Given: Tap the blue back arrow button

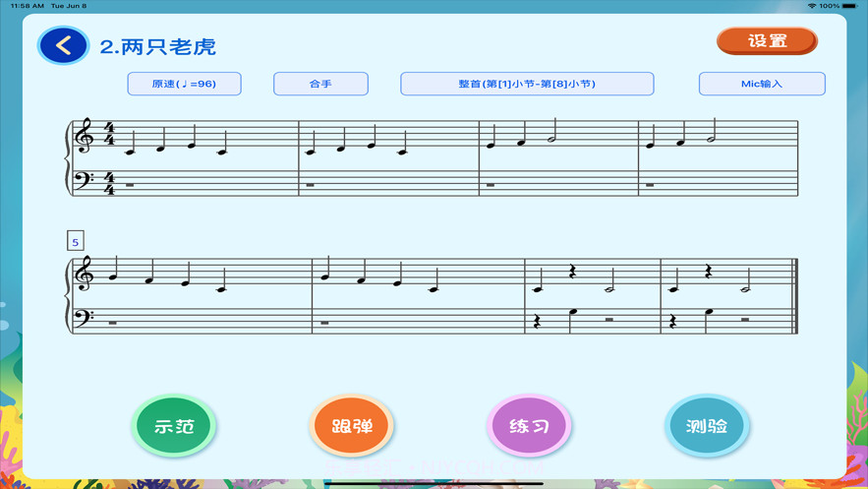Looking at the screenshot, I should pyautogui.click(x=63, y=45).
